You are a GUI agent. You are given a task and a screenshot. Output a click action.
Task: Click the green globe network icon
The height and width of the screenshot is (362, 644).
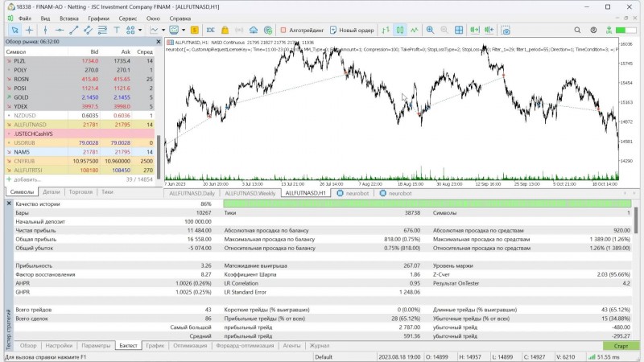(268, 30)
